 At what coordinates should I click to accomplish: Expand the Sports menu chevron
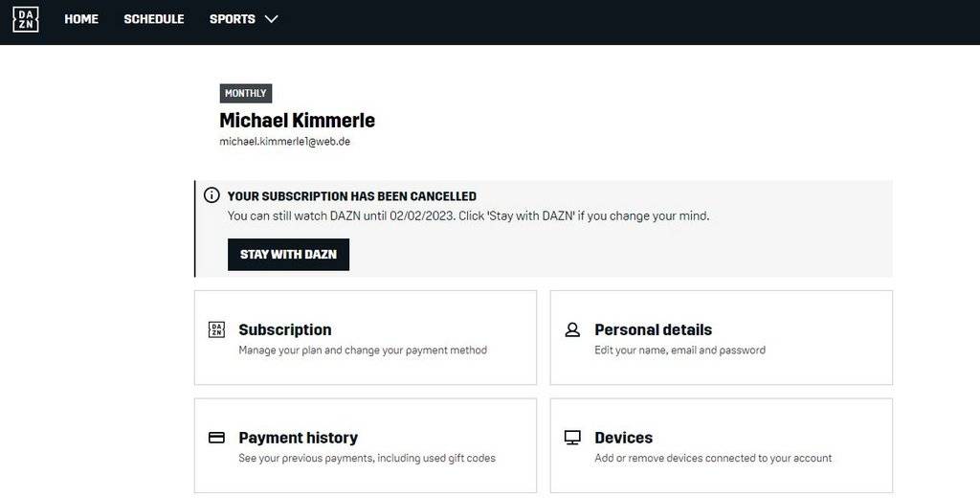click(271, 19)
